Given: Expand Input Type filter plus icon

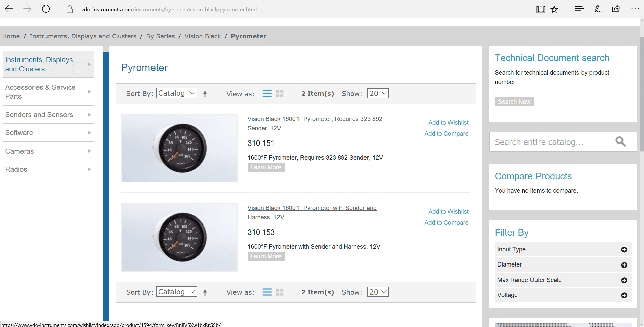Looking at the screenshot, I should [x=624, y=250].
